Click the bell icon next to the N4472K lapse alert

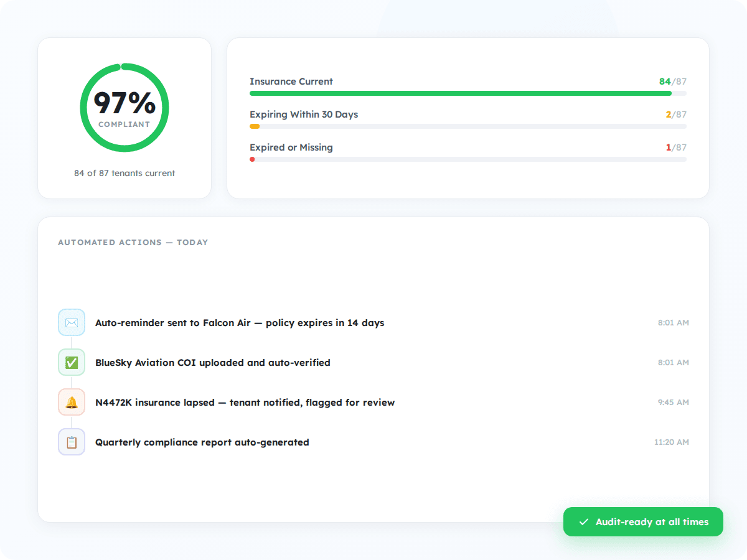click(x=72, y=402)
